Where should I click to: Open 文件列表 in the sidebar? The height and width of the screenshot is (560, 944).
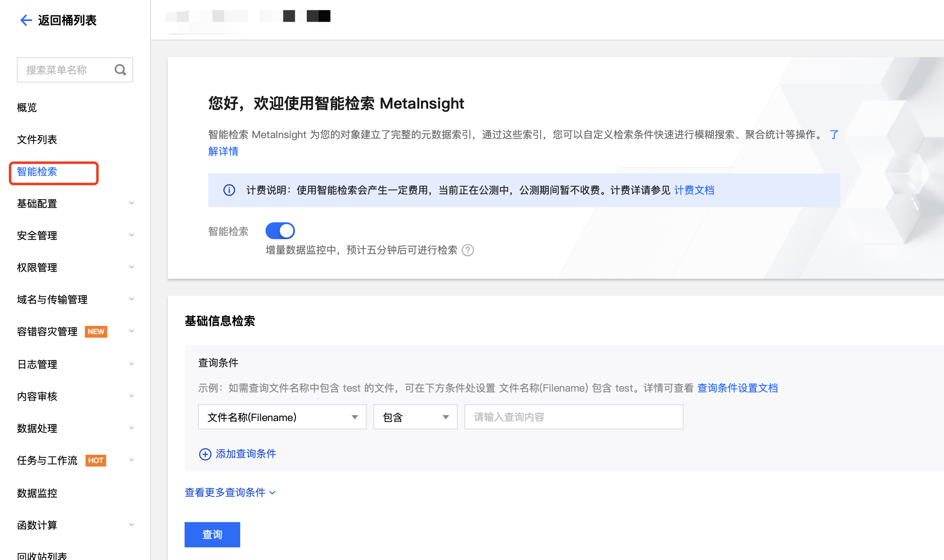click(x=37, y=140)
